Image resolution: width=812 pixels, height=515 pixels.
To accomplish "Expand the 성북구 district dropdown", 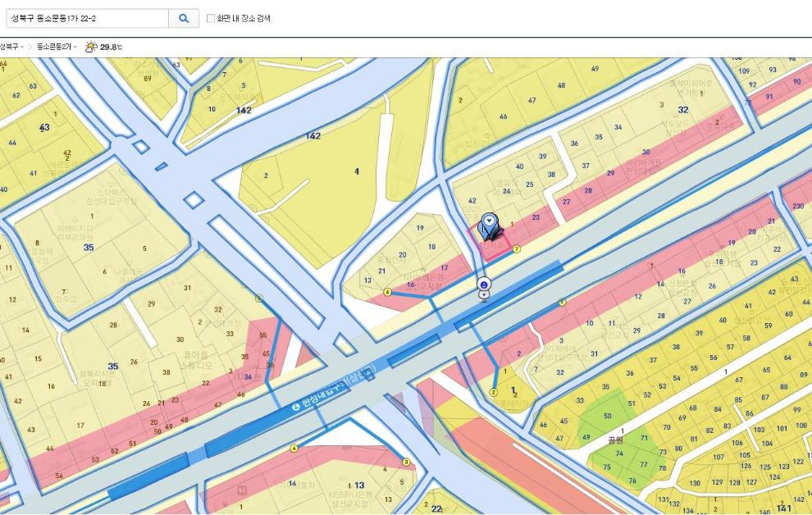I will tap(11, 48).
